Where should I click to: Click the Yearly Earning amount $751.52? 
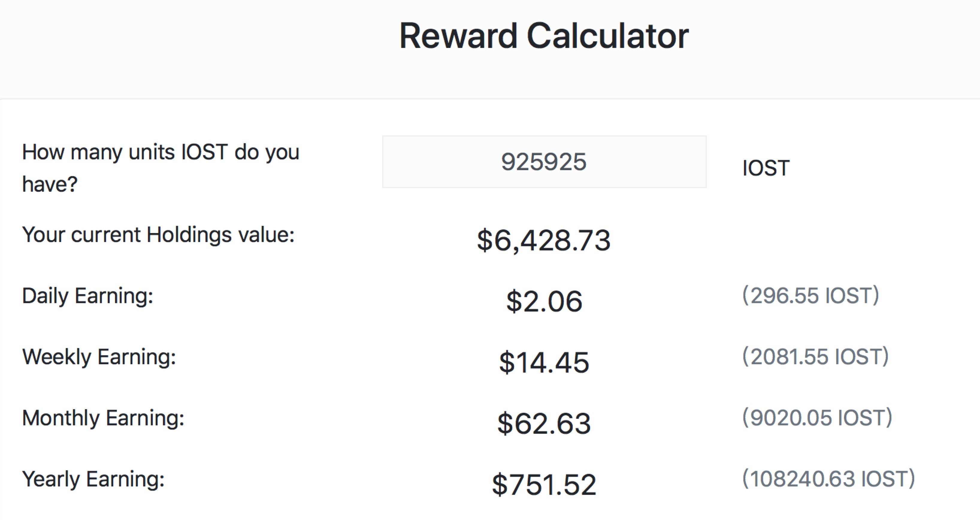coord(544,485)
